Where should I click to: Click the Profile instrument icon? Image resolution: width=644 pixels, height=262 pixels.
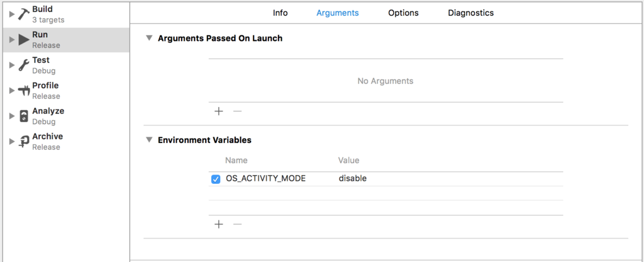pyautogui.click(x=24, y=91)
